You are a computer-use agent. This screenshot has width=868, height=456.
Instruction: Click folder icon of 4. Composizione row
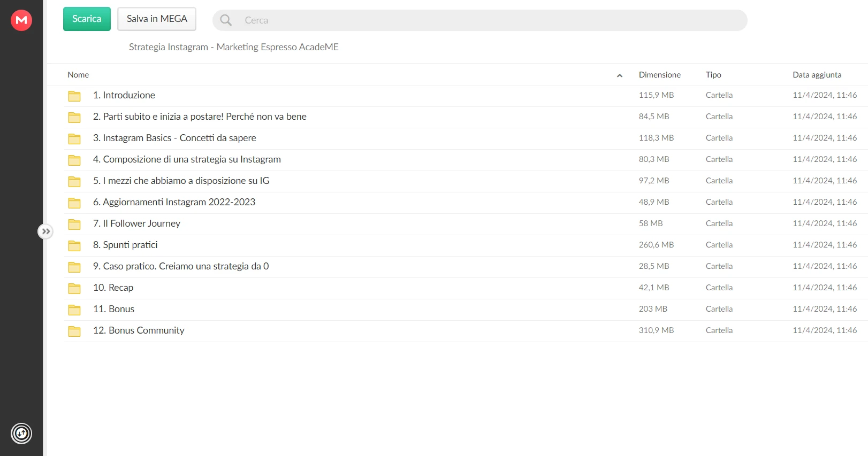tap(74, 160)
